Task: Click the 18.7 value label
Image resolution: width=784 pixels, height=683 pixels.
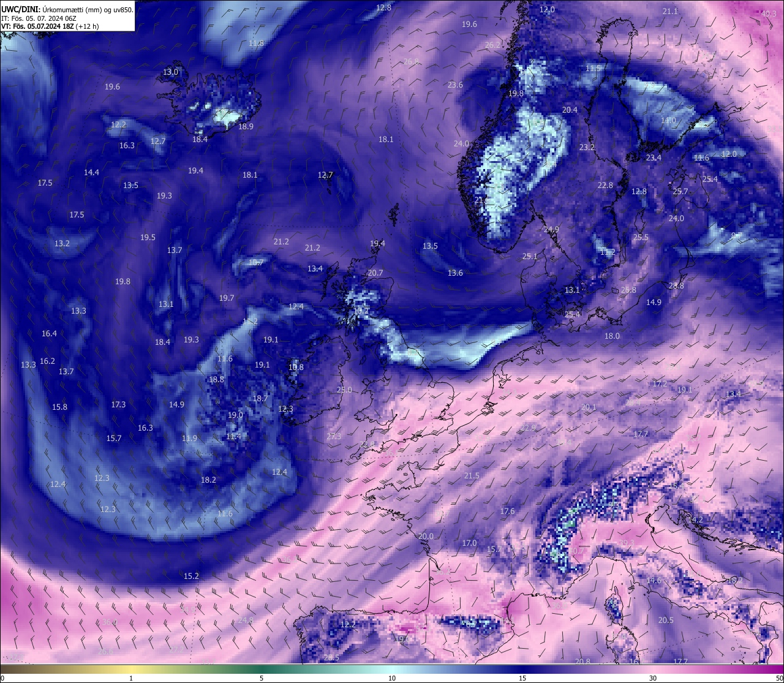Action: (x=260, y=399)
